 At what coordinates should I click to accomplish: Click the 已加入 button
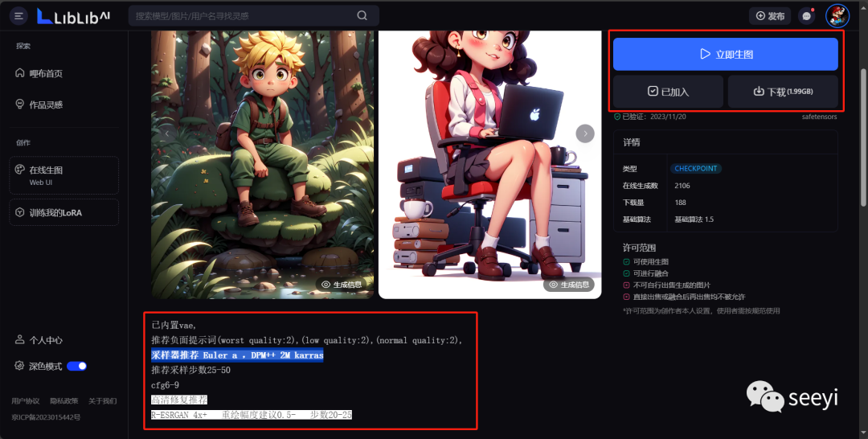[x=668, y=92]
